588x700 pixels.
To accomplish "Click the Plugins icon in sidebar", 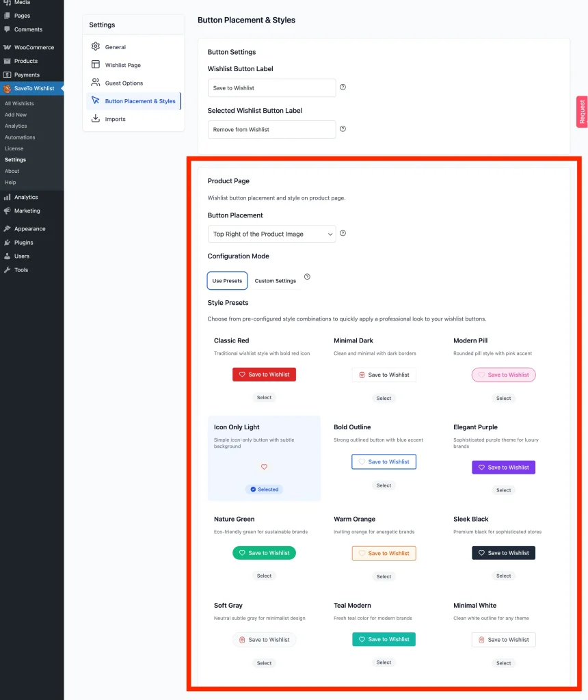I will 7,243.
